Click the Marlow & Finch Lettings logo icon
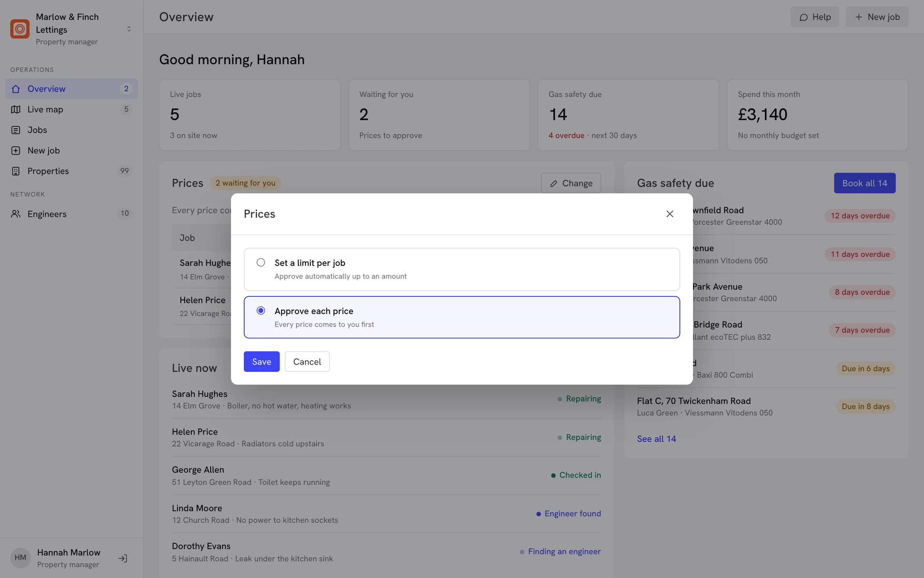This screenshot has width=924, height=578. 20,29
